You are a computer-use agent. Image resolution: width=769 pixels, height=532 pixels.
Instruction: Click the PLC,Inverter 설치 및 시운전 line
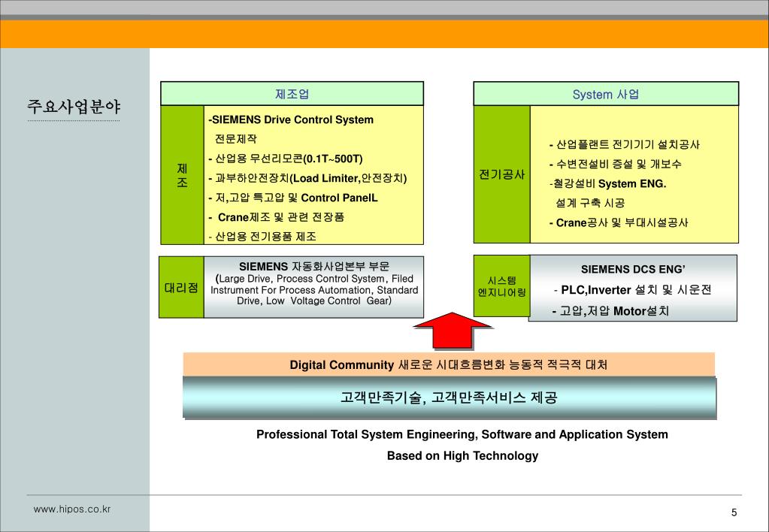coord(632,290)
